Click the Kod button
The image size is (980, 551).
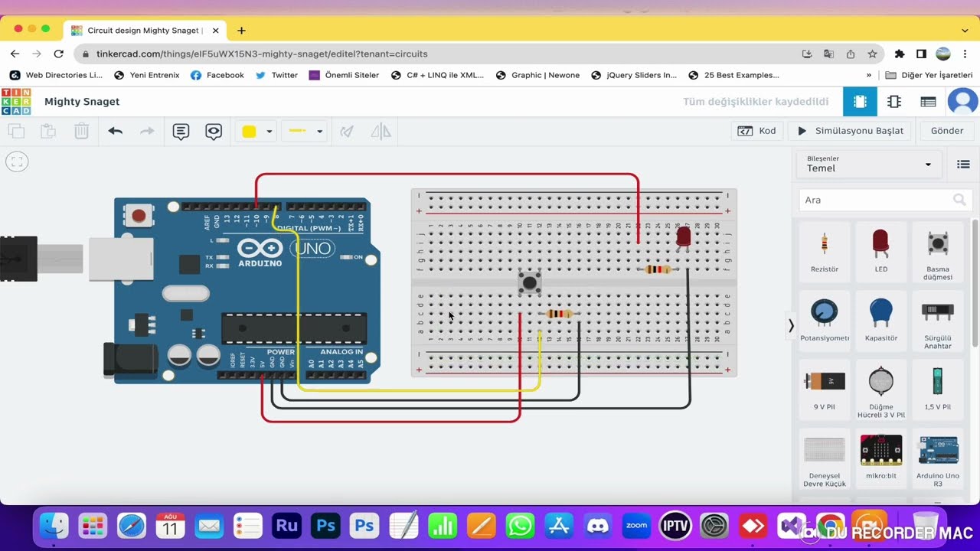click(x=757, y=131)
